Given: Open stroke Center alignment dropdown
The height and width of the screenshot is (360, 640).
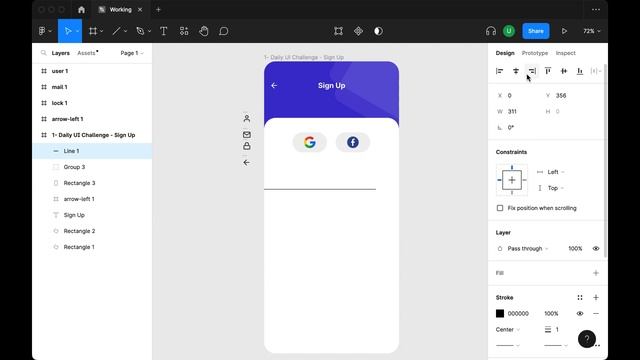Looking at the screenshot, I should [x=508, y=330].
